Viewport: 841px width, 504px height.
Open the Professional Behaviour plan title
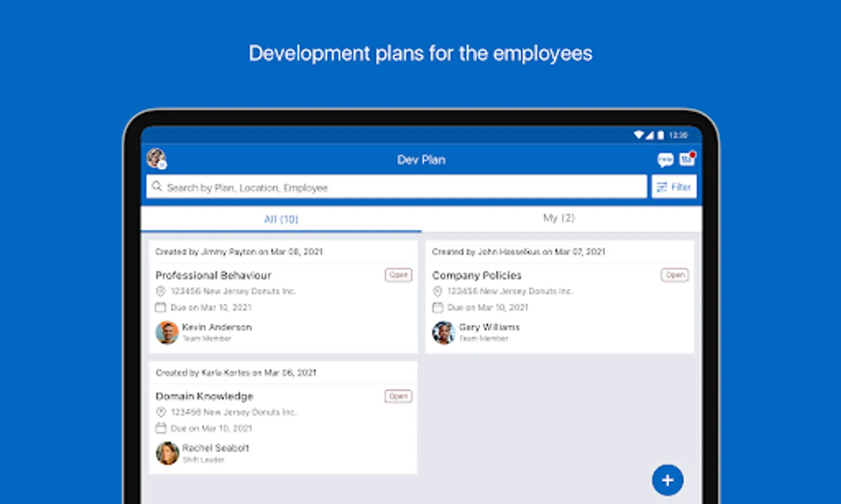[x=213, y=275]
